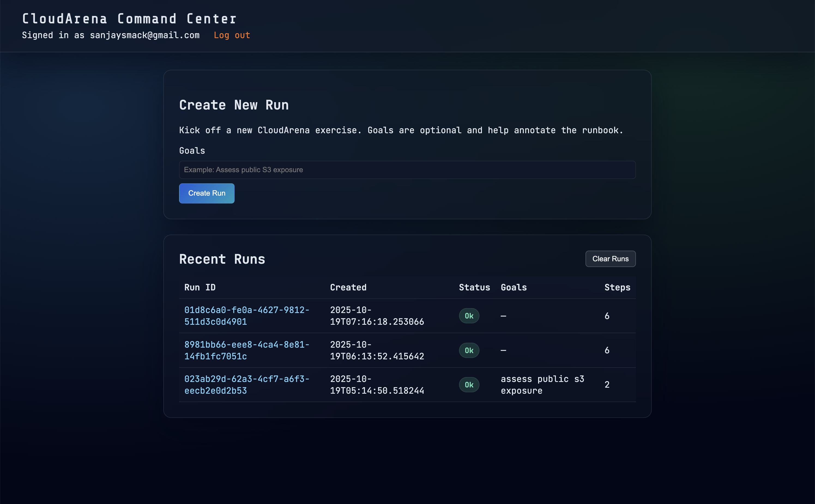Open run 01d8c6a0-fe0a-4627-9812 link

pos(246,316)
